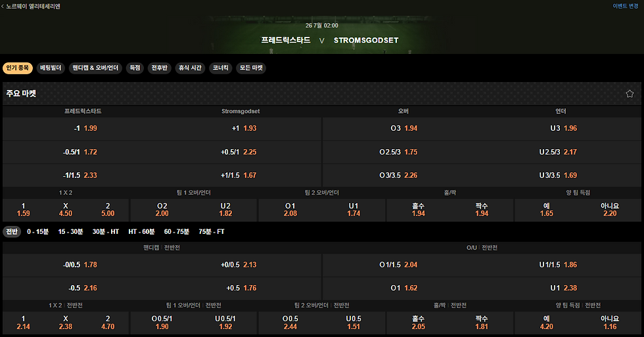
Task: Choose team 2 under U1 at 1.74
Action: [x=354, y=210]
